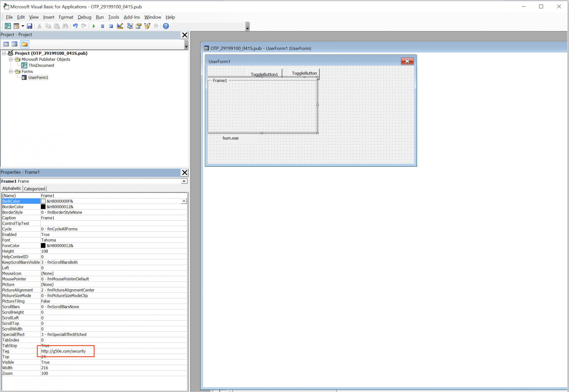The height and width of the screenshot is (392, 569).
Task: Pause execution with the Break icon
Action: click(102, 26)
